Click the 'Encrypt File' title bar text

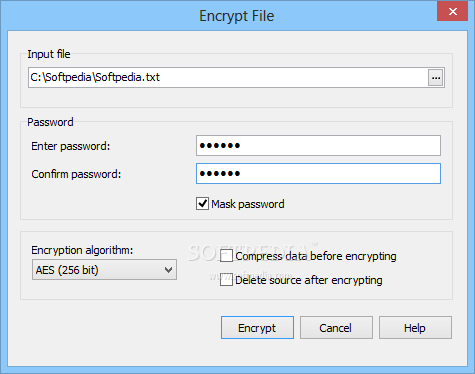click(237, 16)
